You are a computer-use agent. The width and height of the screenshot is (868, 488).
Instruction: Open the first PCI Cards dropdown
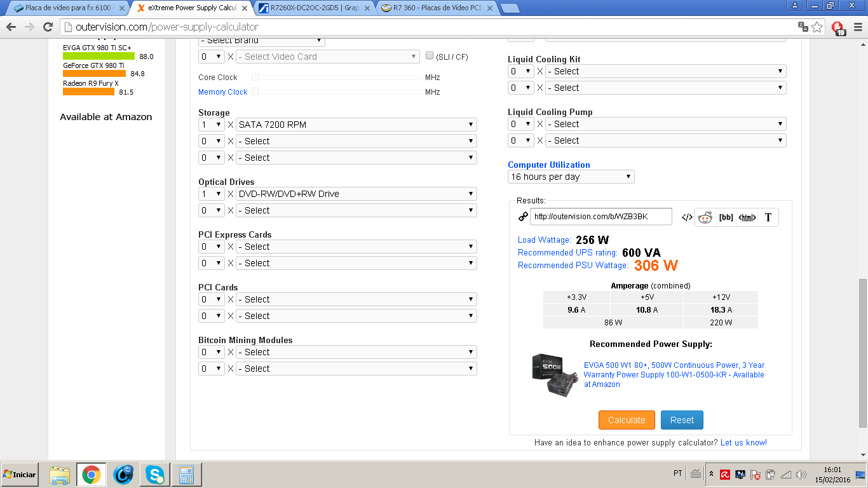click(356, 299)
